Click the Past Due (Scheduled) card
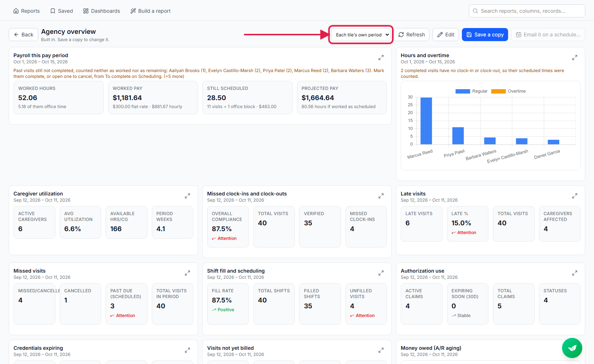594x364 pixels. coord(126,304)
